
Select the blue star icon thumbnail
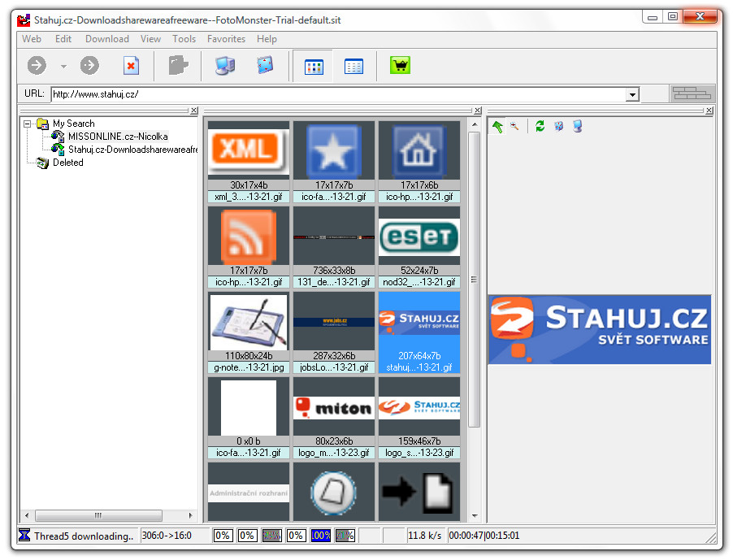pos(334,150)
